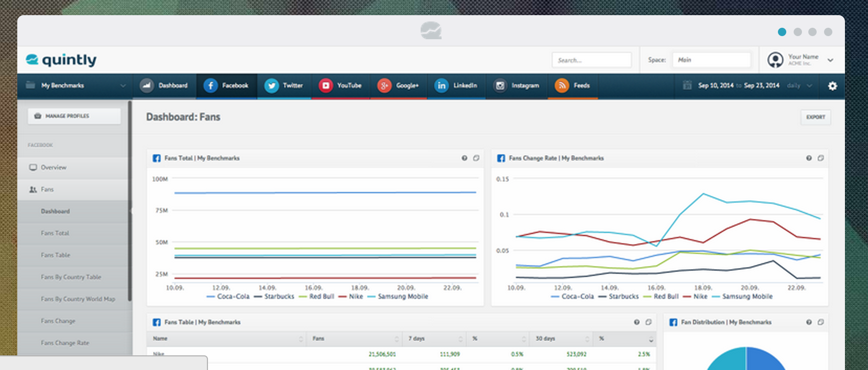Toggle Coca-Cola legend in Fans Change Rate chart
Image resolution: width=868 pixels, height=370 pixels.
[x=573, y=297]
